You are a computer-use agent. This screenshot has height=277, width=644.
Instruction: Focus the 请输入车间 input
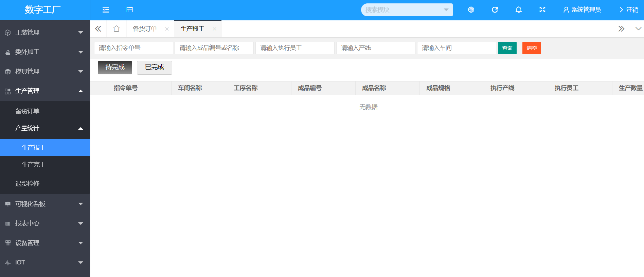(457, 48)
